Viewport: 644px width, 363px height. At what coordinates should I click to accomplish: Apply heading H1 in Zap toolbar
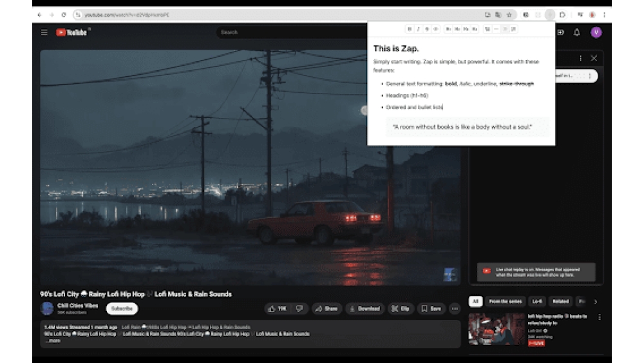tap(448, 29)
